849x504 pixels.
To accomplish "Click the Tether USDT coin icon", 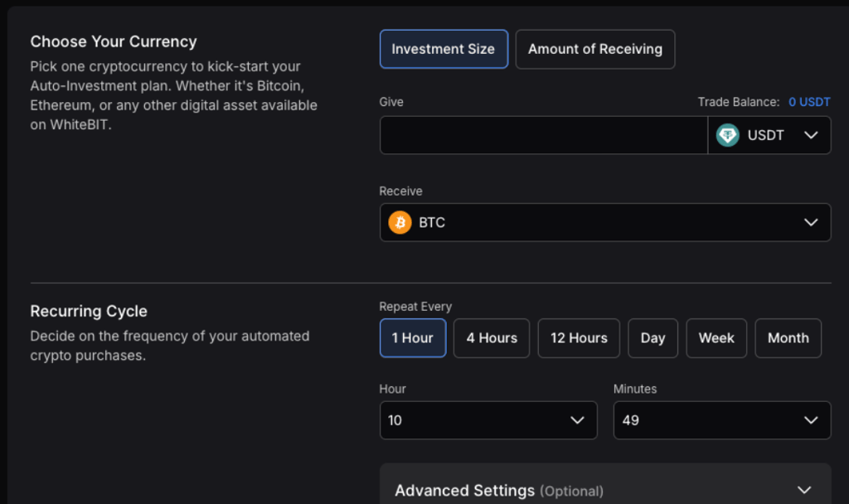I will (x=727, y=135).
